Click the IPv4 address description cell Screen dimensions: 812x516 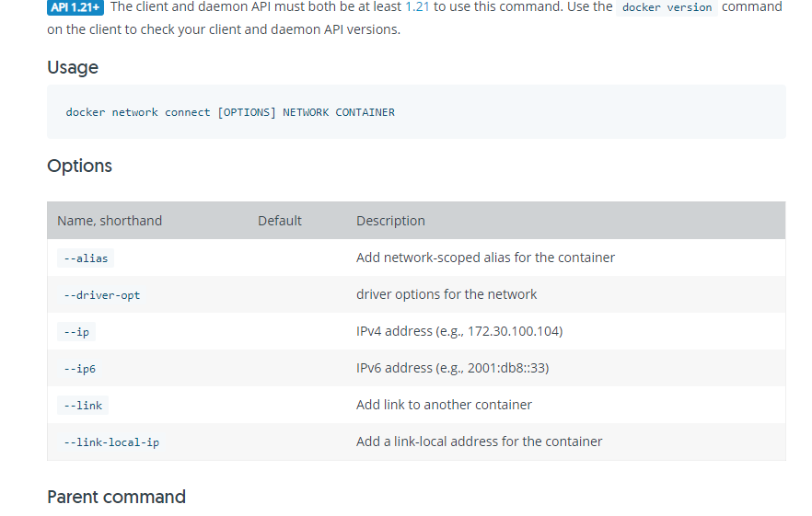click(x=459, y=331)
